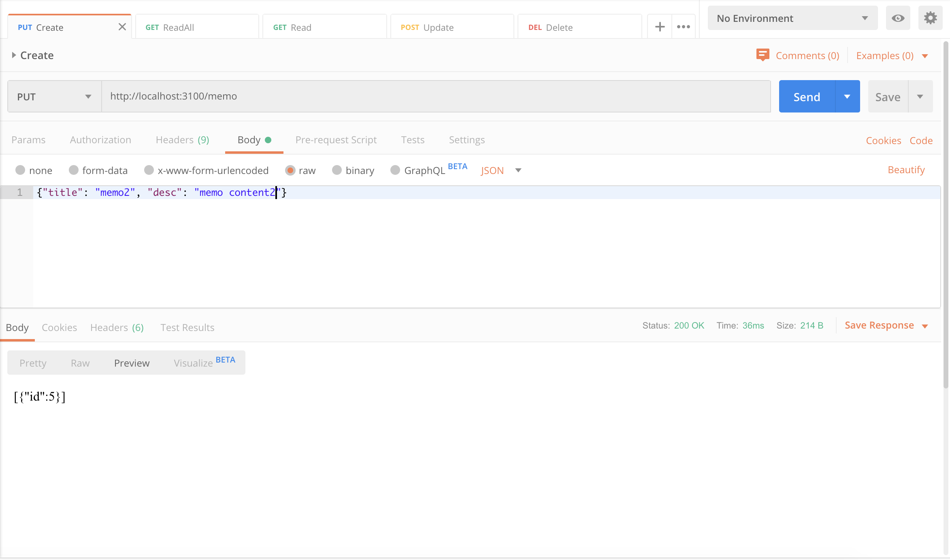The width and height of the screenshot is (950, 560).
Task: Open the PUT method dropdown
Action: pyautogui.click(x=54, y=97)
